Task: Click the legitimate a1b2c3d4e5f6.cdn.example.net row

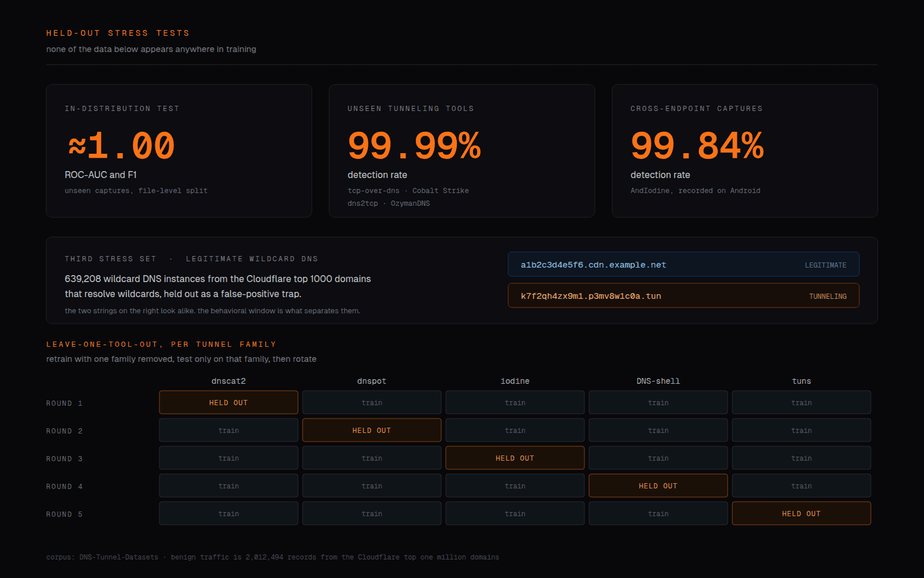Action: [x=684, y=264]
